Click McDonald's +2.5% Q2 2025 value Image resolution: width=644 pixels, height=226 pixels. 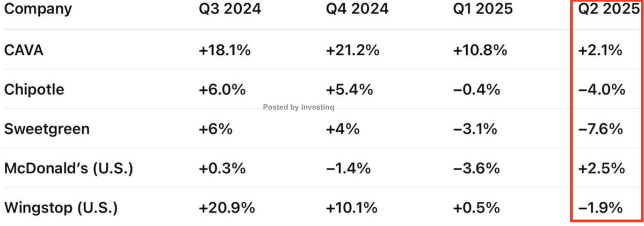click(x=601, y=169)
